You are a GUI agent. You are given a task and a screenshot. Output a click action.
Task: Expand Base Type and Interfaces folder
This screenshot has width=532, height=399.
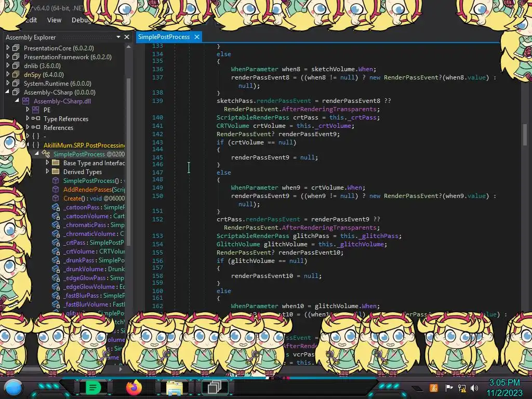coord(47,163)
